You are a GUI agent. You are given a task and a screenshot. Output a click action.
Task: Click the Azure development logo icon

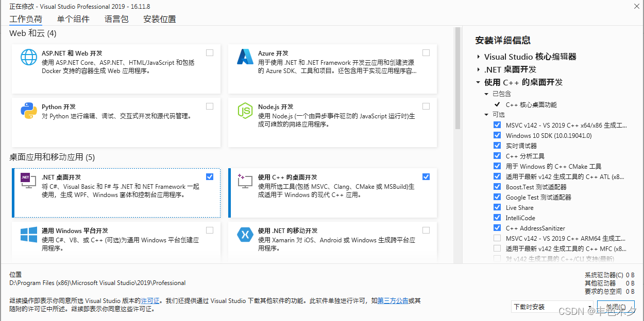click(x=245, y=57)
